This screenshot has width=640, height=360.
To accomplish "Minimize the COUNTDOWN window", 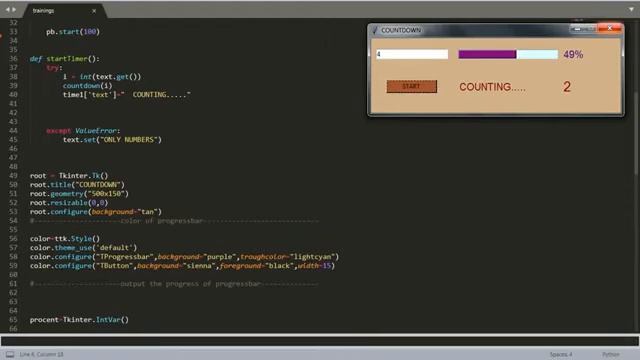I will [577, 29].
